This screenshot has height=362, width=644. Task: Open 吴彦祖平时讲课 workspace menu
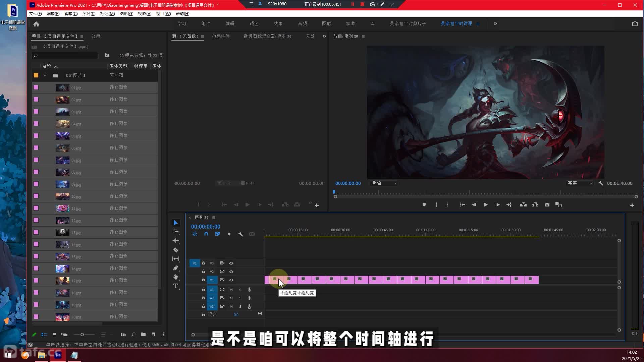[x=478, y=24]
